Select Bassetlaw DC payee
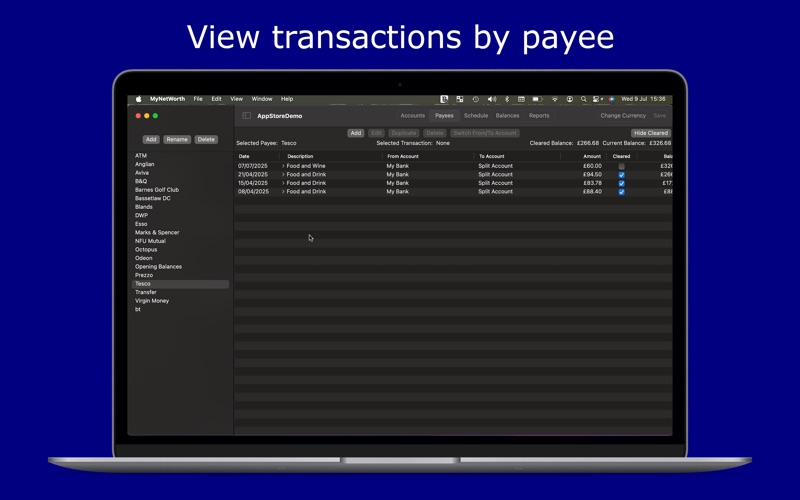 (153, 198)
